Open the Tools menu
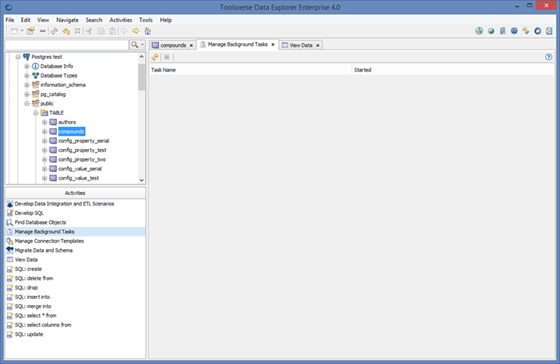This screenshot has width=560, height=364. (x=146, y=20)
